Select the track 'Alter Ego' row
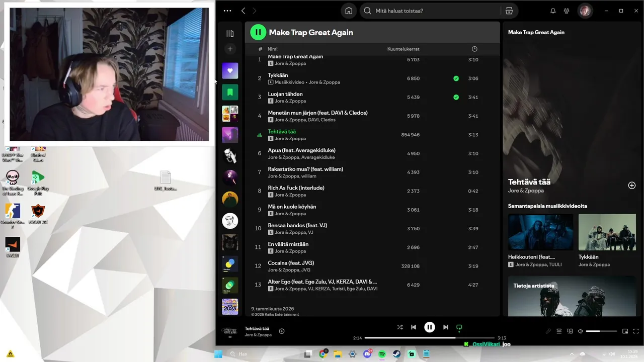 click(x=372, y=285)
